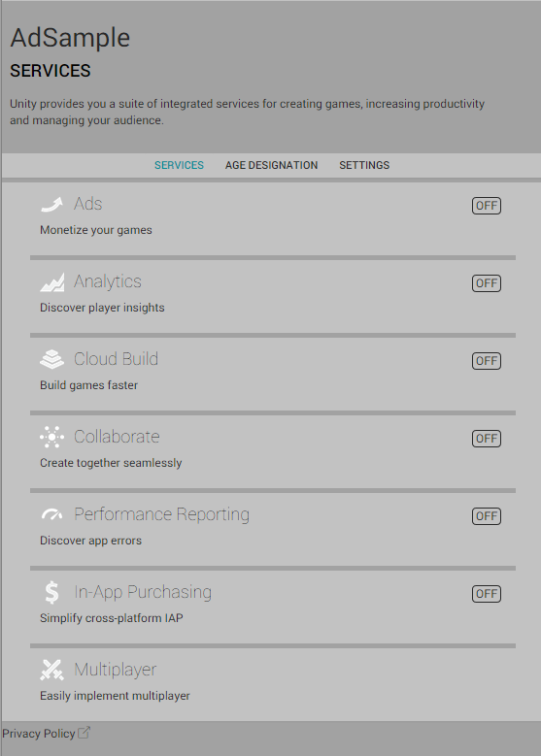541x756 pixels.
Task: Click the 'Build games faster' text
Action: pyautogui.click(x=88, y=385)
